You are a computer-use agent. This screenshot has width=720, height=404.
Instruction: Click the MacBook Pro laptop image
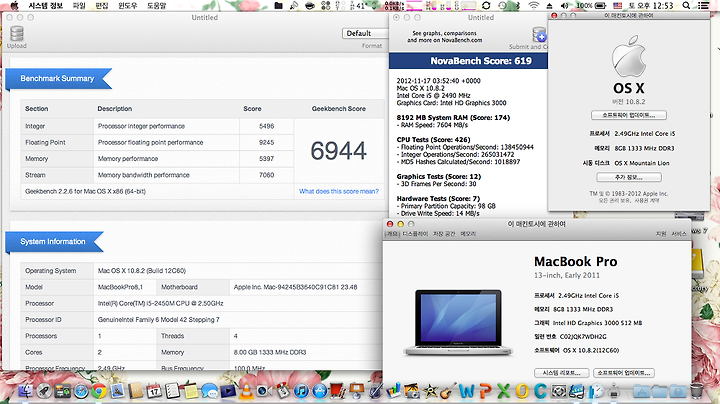[458, 322]
